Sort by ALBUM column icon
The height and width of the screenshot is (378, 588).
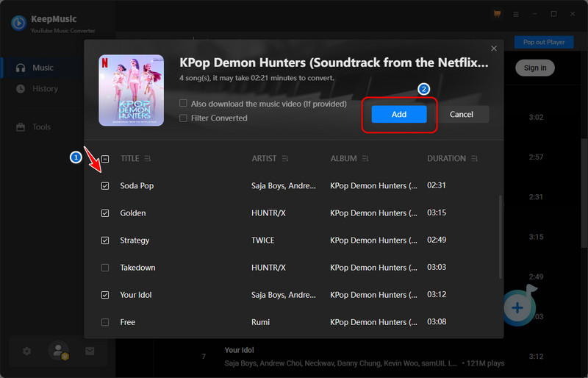365,159
